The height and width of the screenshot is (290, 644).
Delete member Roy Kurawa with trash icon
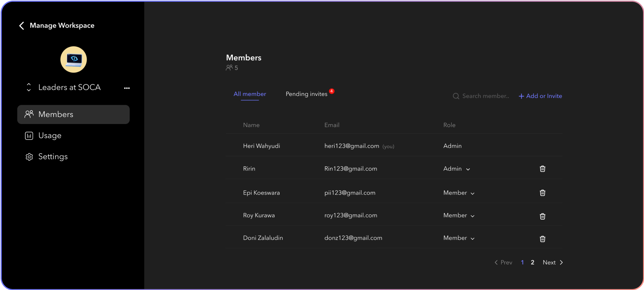pos(542,216)
